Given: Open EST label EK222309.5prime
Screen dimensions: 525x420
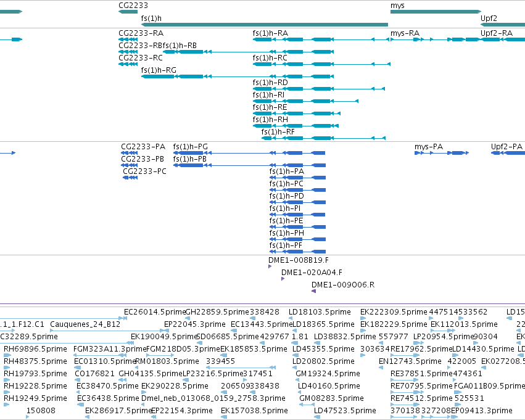Looking at the screenshot, I should coord(394,312).
